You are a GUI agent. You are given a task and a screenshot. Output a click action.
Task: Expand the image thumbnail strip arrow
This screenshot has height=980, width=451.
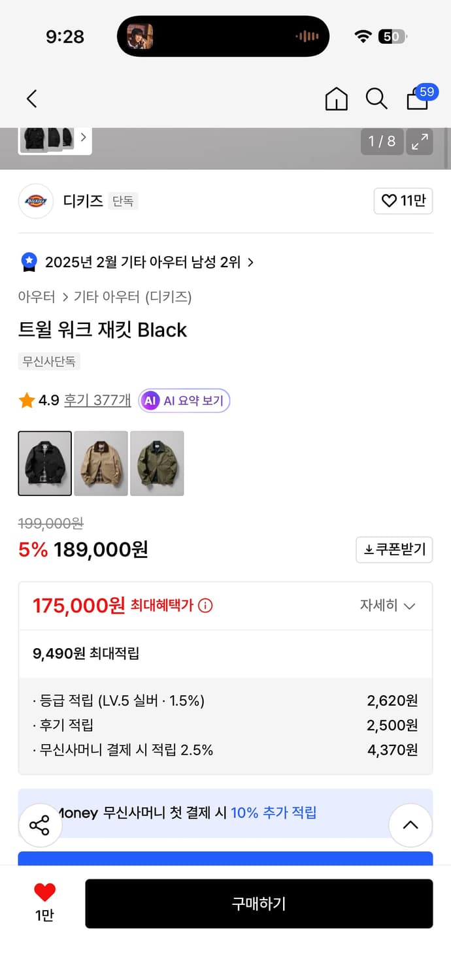82,139
